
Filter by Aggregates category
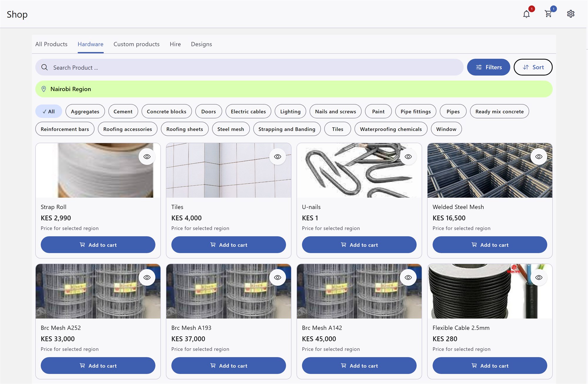[85, 111]
